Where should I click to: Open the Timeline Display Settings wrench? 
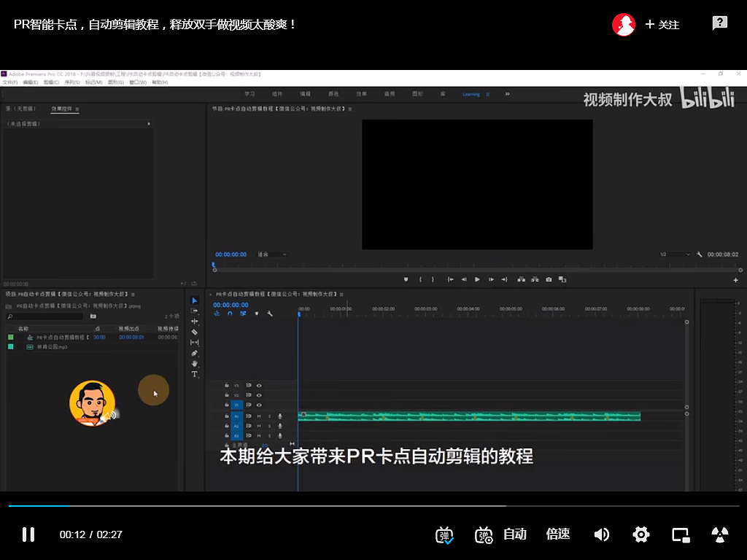click(x=270, y=314)
